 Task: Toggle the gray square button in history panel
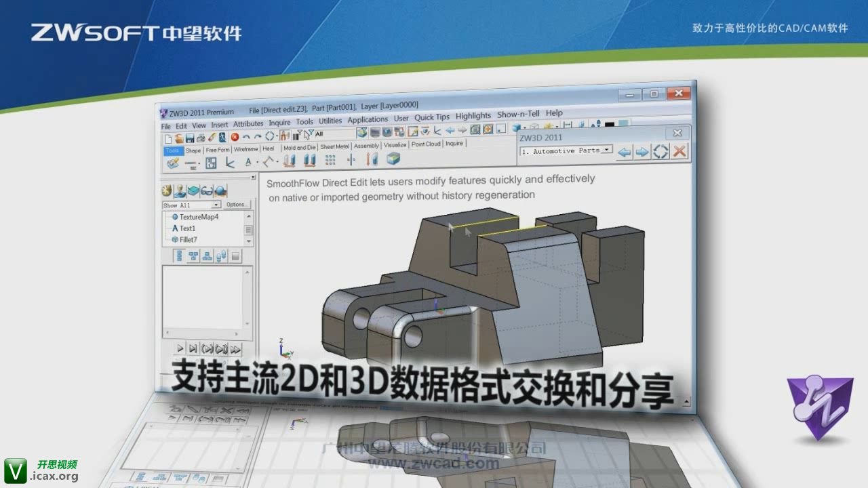pos(235,256)
